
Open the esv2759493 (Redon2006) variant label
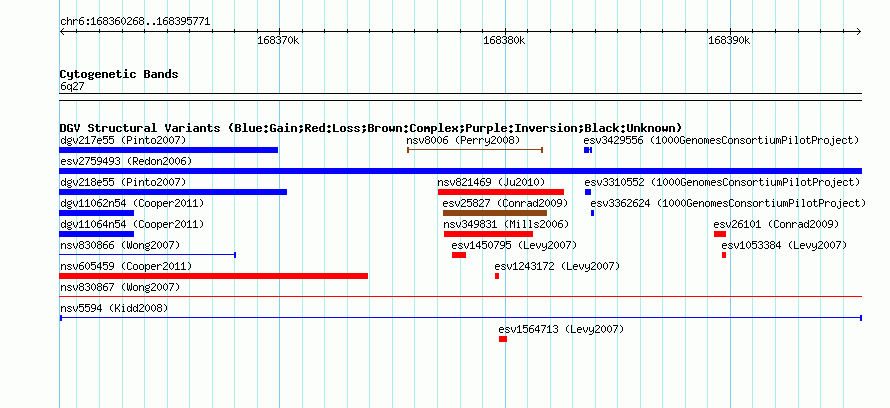pyautogui.click(x=126, y=161)
